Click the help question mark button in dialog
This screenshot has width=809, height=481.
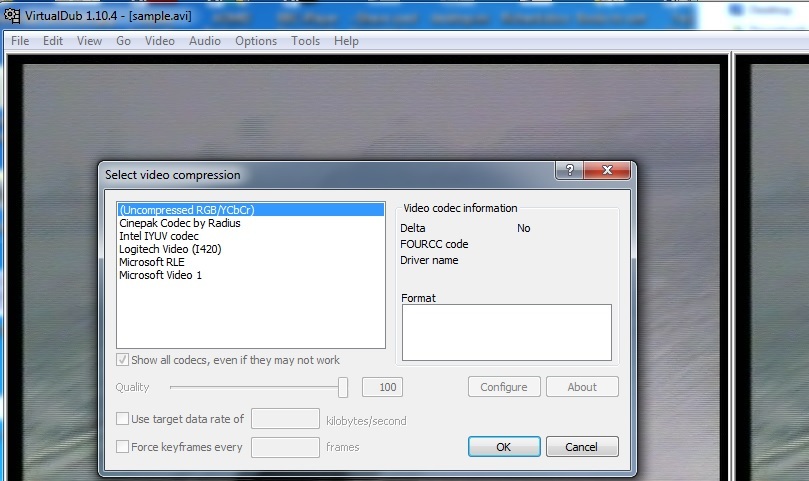(570, 170)
